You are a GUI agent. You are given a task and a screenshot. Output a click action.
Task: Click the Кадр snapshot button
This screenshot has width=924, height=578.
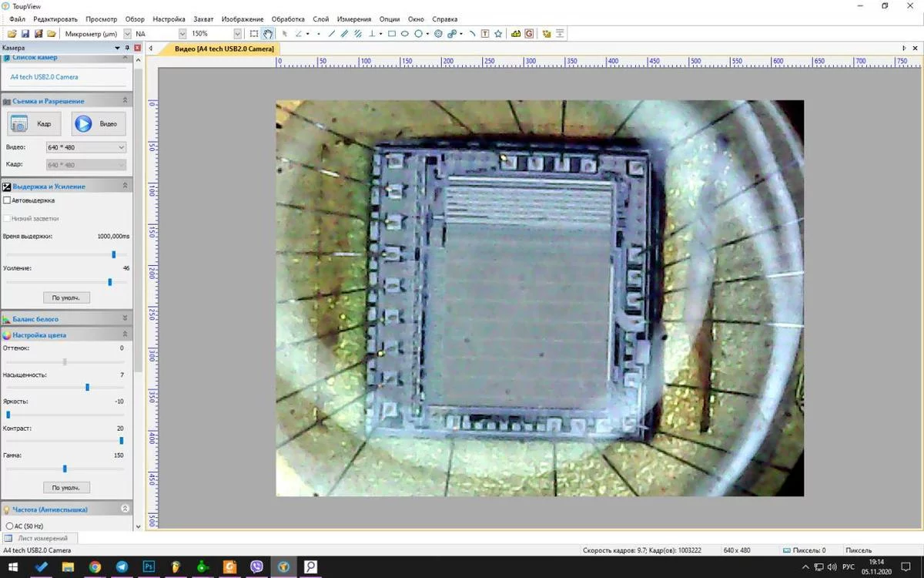34,123
